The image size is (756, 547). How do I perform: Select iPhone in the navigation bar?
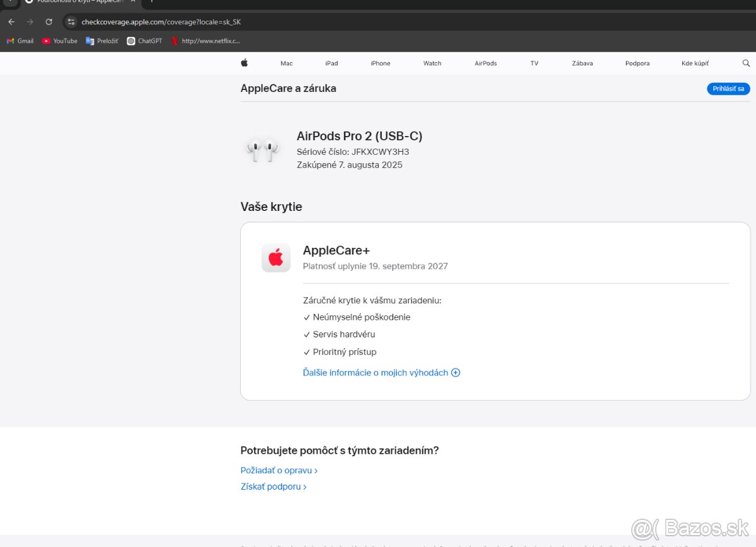coord(380,64)
